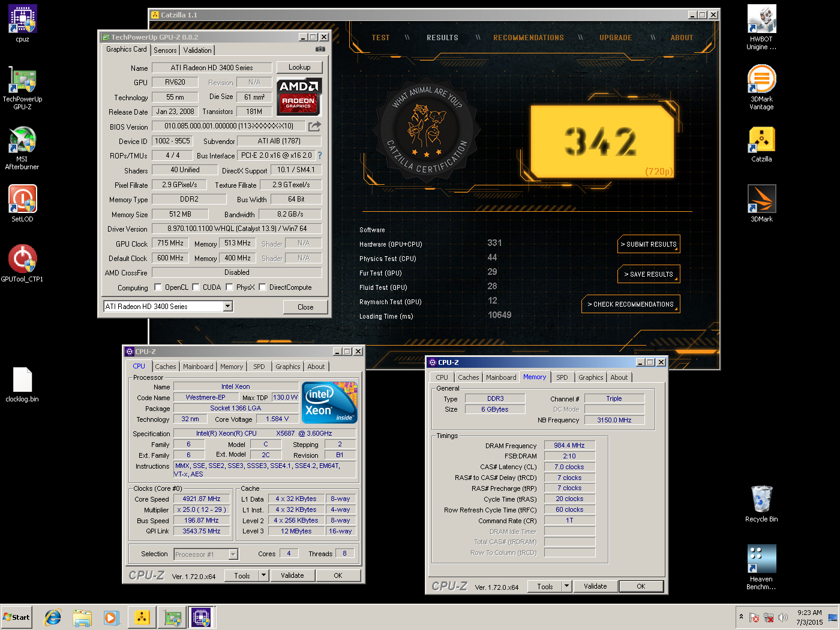Expand Tools dropdown arrow in Memory tab window
The image size is (840, 630).
coord(566,586)
